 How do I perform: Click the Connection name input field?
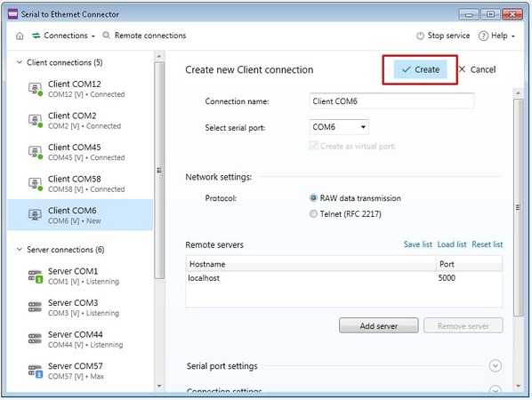(391, 101)
